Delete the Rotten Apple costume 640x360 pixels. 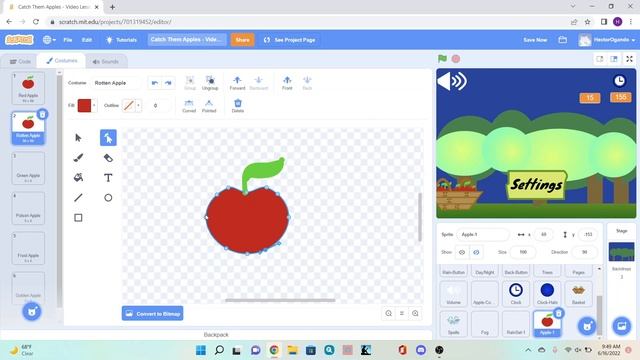coord(42,114)
